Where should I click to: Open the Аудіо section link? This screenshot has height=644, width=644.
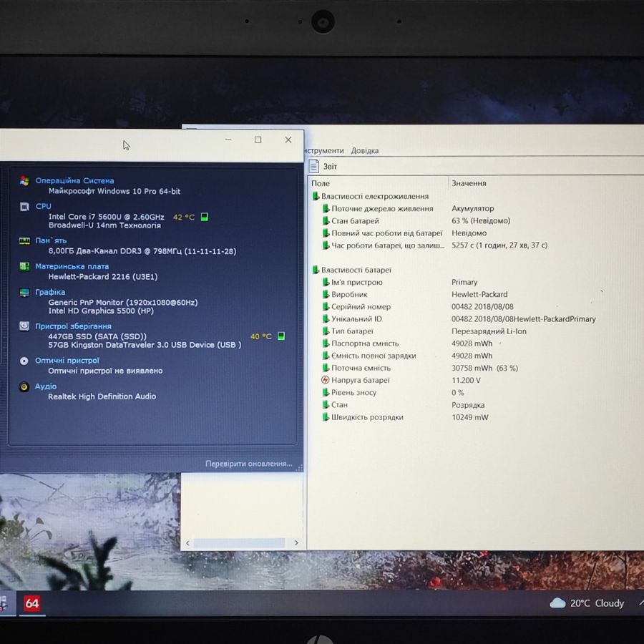[46, 386]
